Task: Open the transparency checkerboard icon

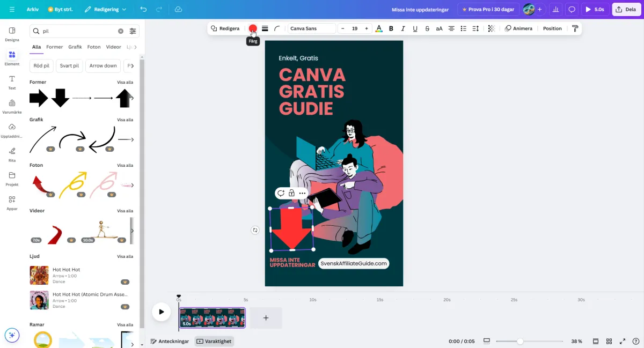Action: pyautogui.click(x=491, y=28)
